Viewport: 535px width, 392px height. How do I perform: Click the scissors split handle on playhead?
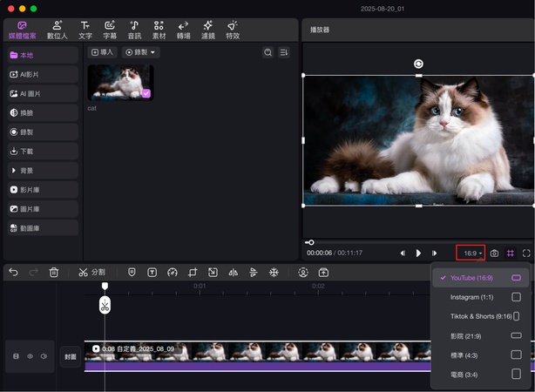(x=105, y=305)
